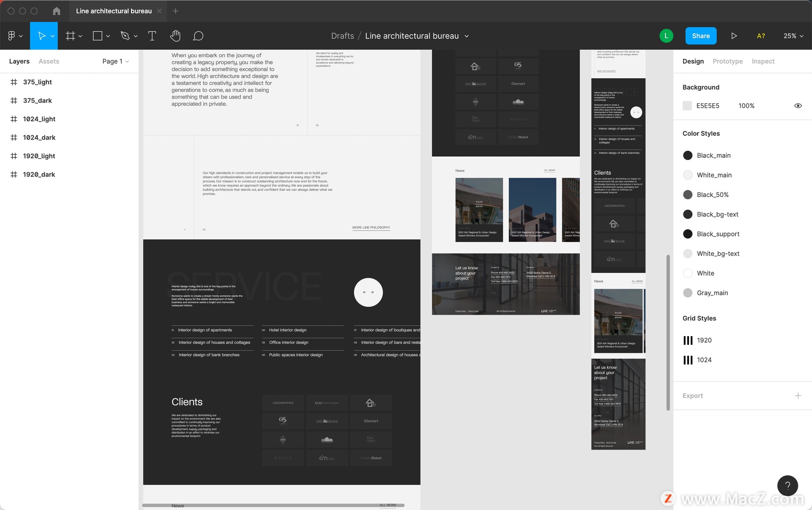
Task: Add export setting with plus button
Action: point(798,396)
